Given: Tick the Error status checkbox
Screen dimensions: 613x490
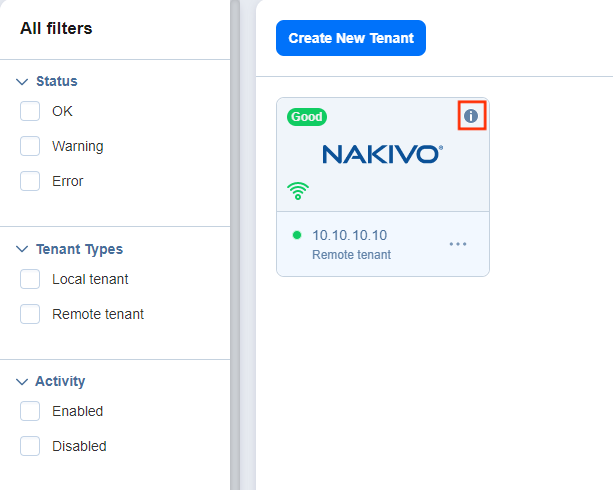Looking at the screenshot, I should (30, 181).
